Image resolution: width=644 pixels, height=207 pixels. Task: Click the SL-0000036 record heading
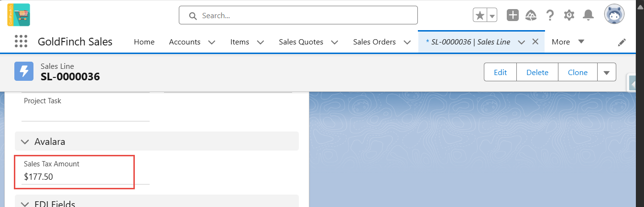pyautogui.click(x=70, y=76)
